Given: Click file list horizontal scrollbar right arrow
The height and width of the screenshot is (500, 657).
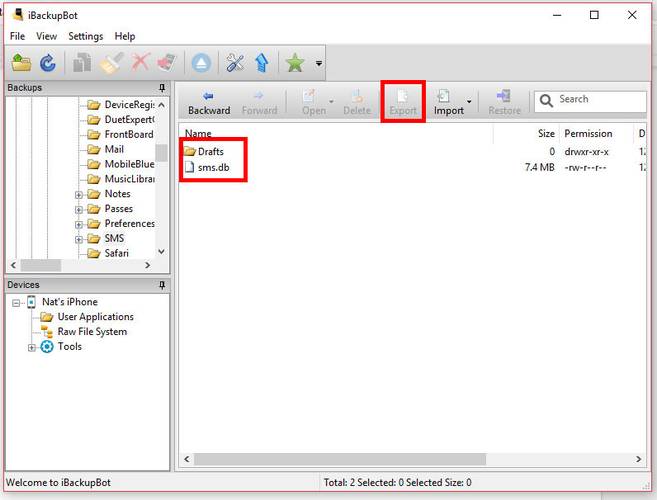Looking at the screenshot, I should (639, 459).
